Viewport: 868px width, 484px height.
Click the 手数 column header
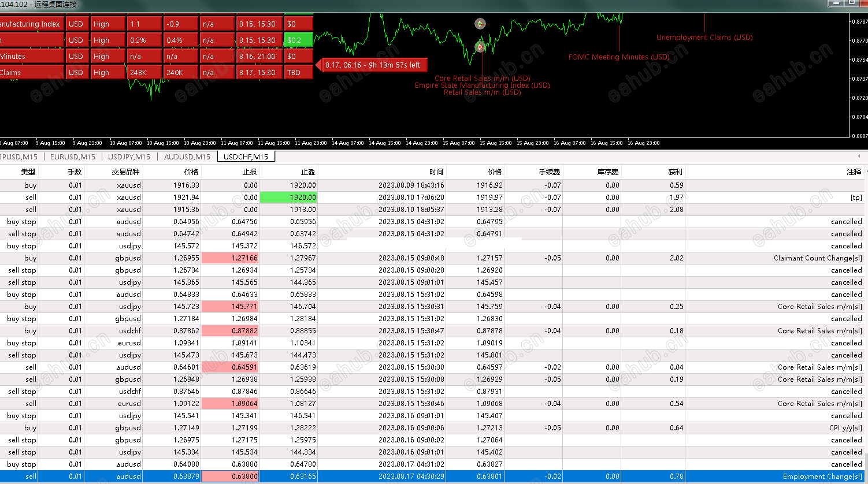point(75,172)
